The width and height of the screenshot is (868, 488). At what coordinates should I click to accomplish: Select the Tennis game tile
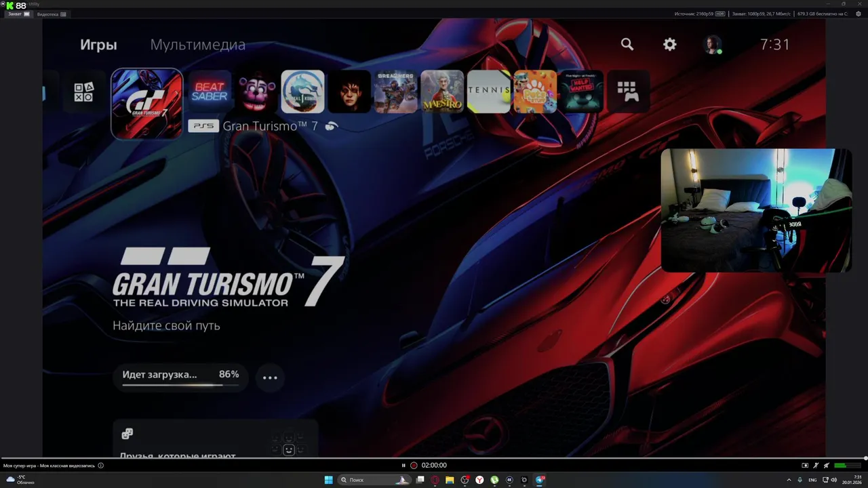click(x=488, y=91)
